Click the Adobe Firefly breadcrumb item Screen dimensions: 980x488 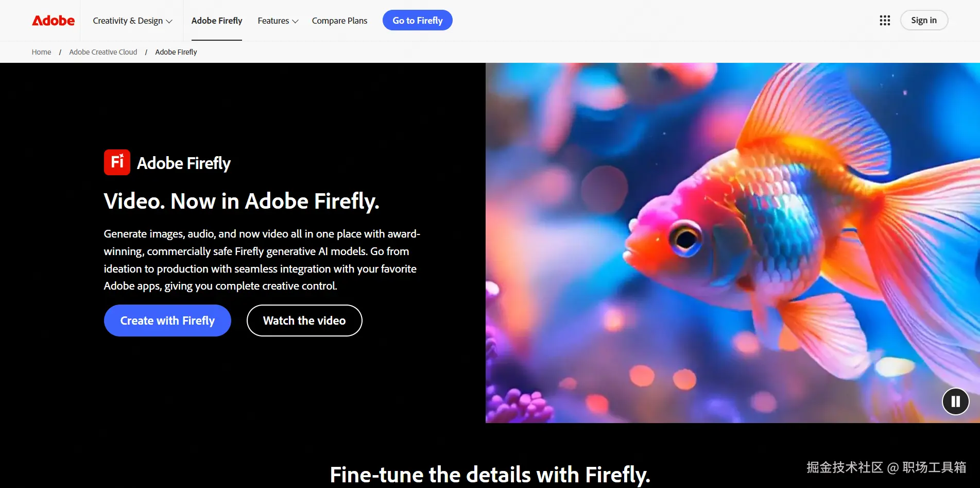[176, 52]
